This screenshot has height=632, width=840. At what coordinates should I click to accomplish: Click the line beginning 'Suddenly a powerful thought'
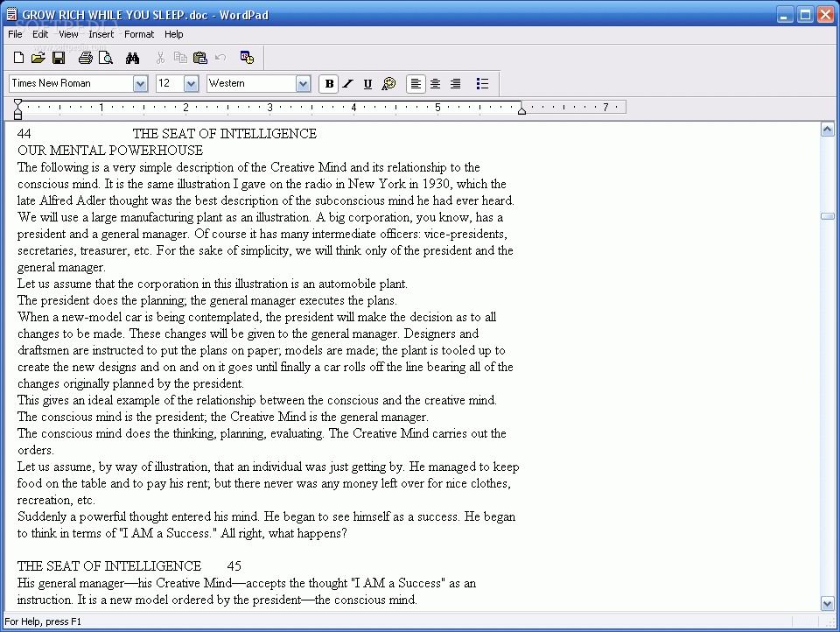click(x=266, y=516)
